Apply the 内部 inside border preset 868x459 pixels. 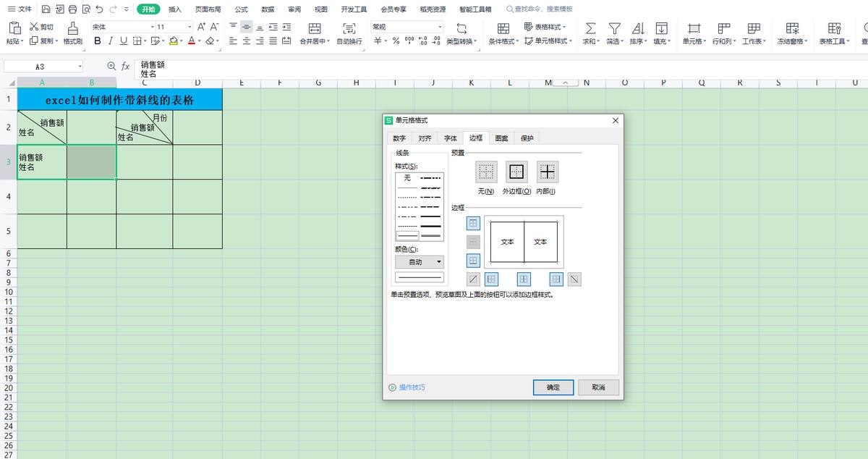click(547, 172)
